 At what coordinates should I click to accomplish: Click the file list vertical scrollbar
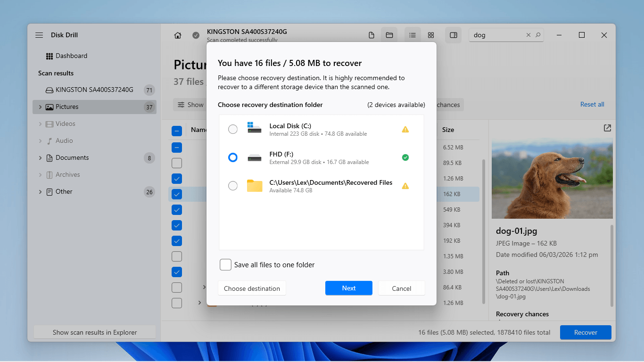click(483, 231)
